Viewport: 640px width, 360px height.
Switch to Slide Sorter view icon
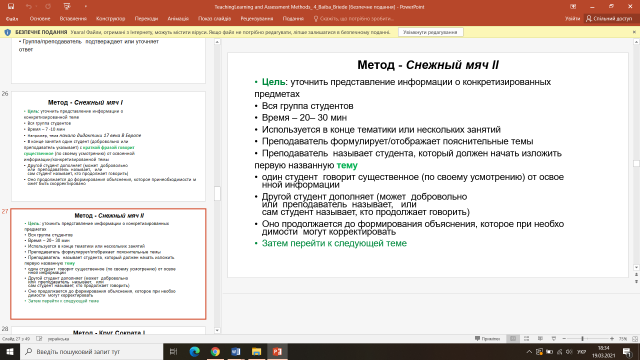[527, 339]
